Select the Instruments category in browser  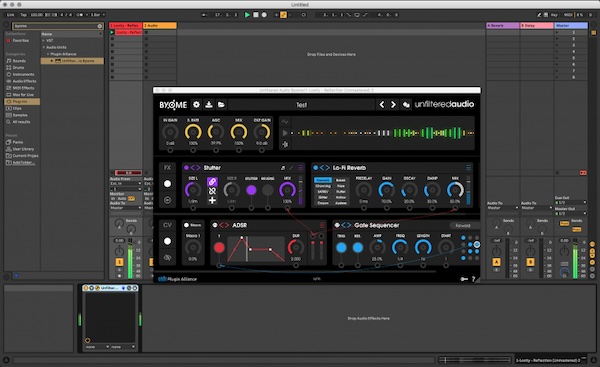click(23, 75)
